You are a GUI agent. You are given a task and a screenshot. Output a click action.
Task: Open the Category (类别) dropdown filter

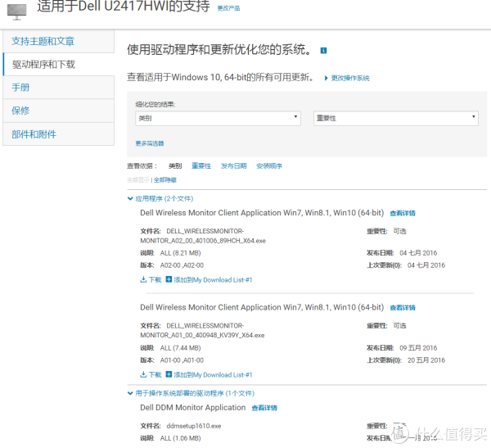click(218, 118)
